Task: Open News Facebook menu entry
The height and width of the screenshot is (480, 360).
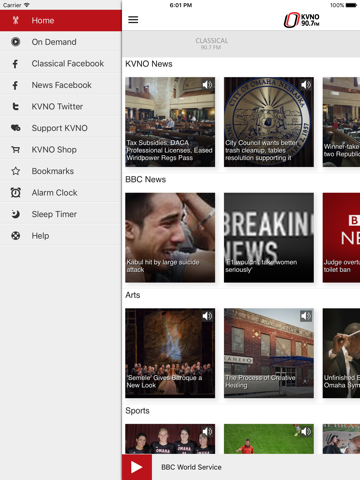Action: coord(61,85)
